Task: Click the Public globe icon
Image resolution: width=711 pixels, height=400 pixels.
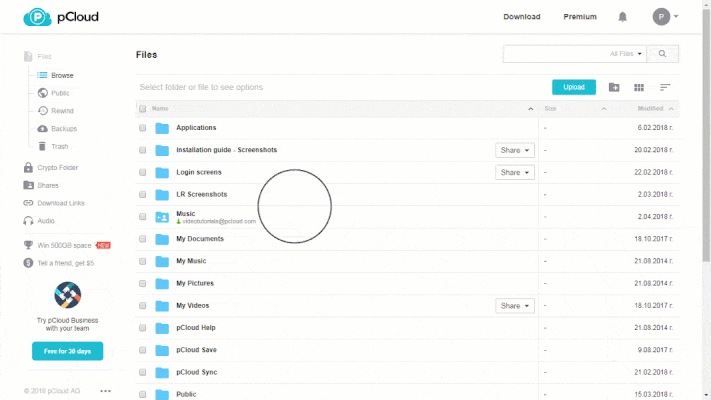Action: tap(43, 93)
